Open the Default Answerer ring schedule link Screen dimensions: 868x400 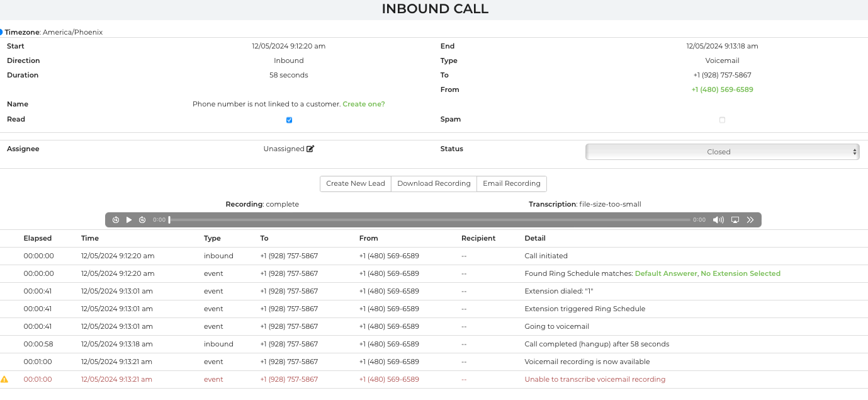666,273
